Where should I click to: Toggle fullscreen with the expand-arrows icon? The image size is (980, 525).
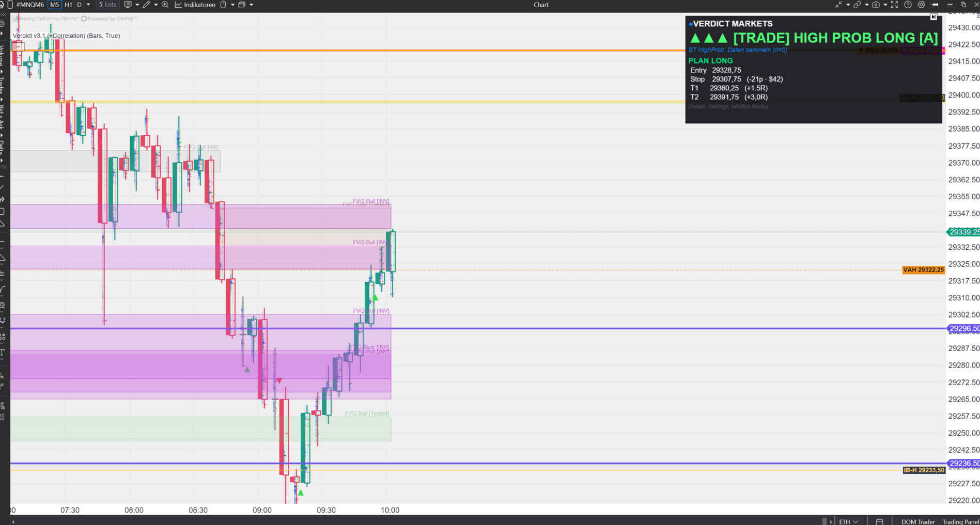pos(895,5)
